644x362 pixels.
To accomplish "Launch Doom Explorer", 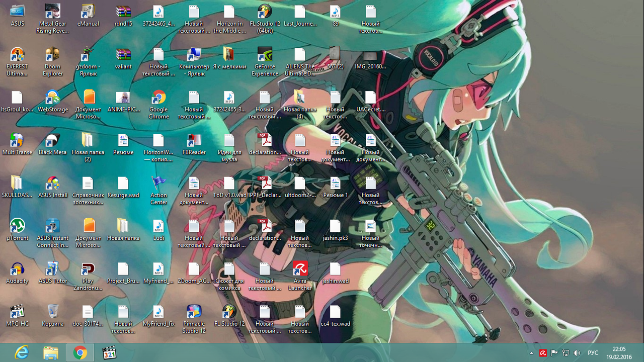I will point(53,62).
